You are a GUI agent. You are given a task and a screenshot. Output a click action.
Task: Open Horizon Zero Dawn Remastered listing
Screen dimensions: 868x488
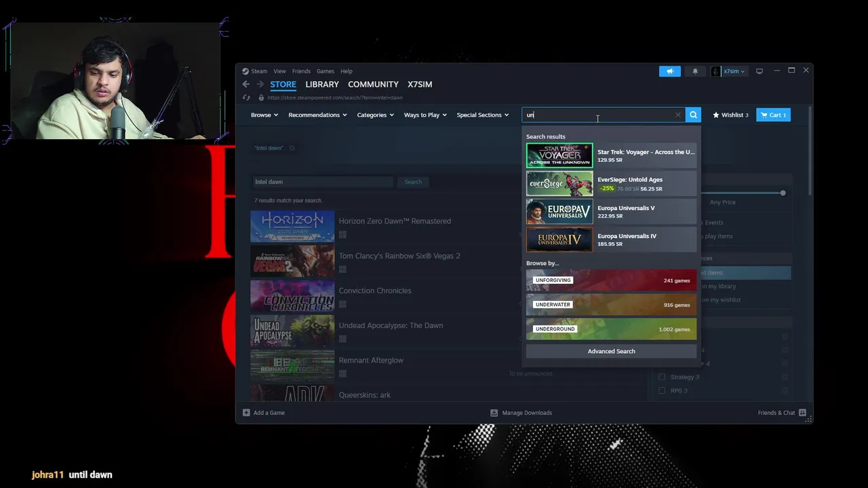click(395, 221)
